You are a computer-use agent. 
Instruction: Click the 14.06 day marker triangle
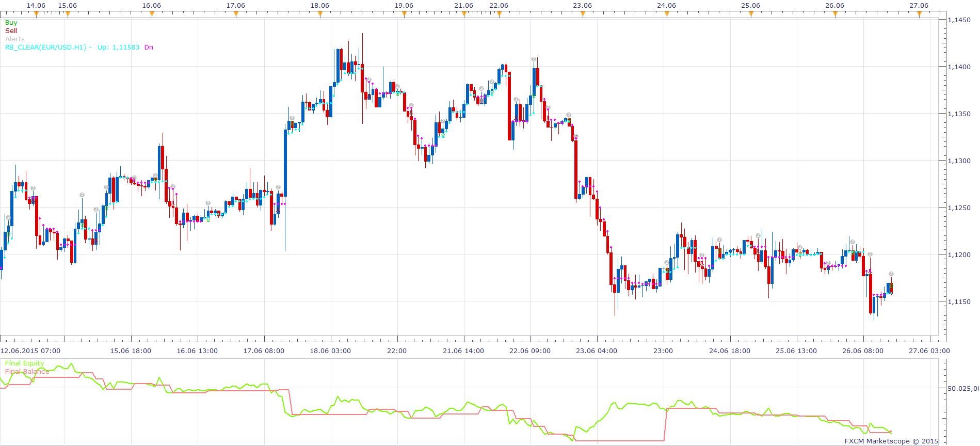pos(36,14)
